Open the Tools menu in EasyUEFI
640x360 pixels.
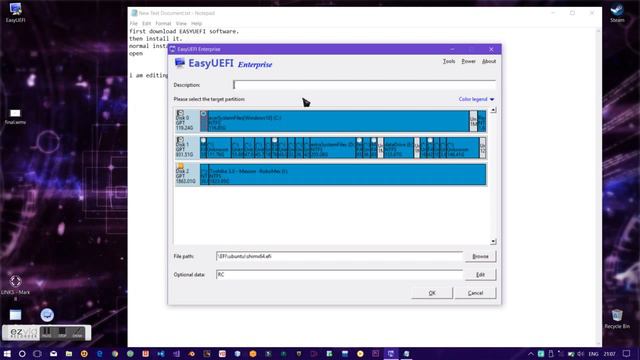[x=449, y=61]
